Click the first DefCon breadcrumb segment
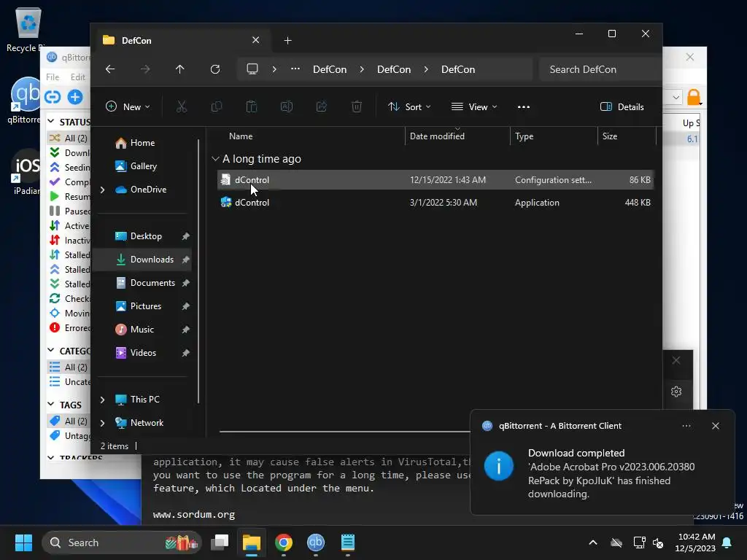Screen dimensions: 747x560 (x=330, y=69)
